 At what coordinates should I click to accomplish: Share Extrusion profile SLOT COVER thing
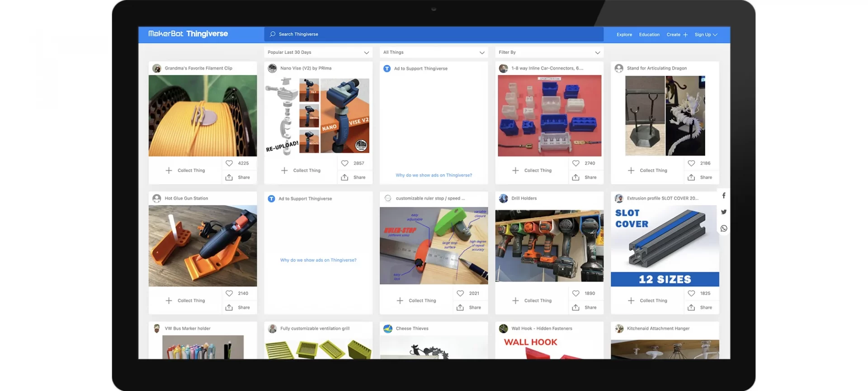coord(700,308)
